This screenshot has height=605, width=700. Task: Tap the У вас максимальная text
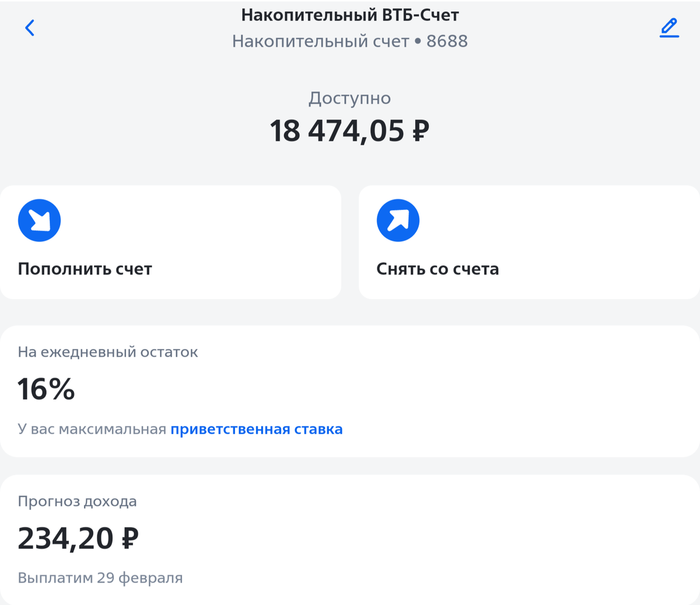[x=92, y=429]
